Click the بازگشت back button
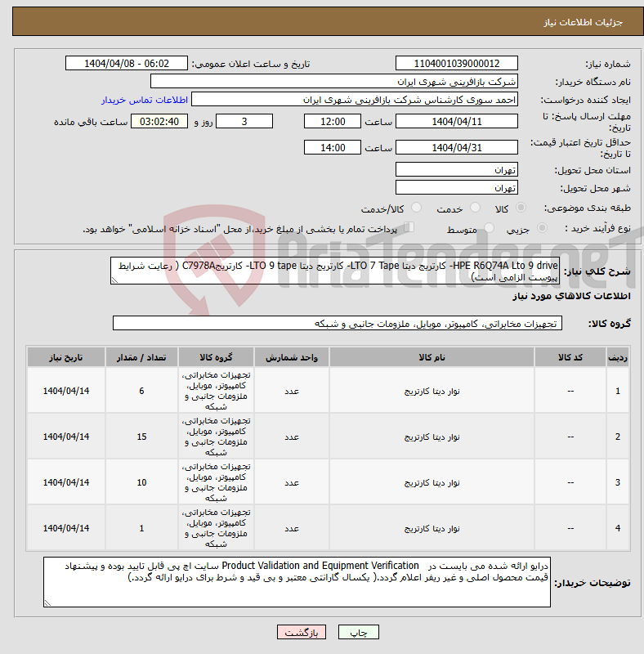The width and height of the screenshot is (644, 654). click(302, 632)
